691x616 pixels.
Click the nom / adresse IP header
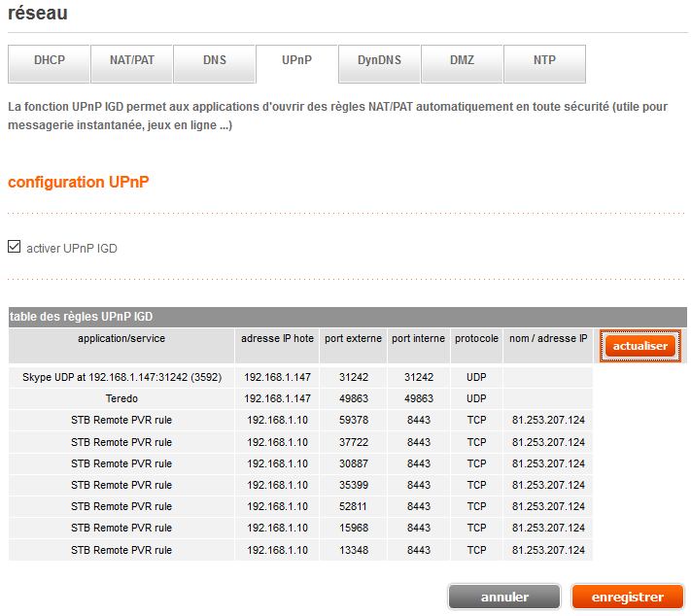548,339
